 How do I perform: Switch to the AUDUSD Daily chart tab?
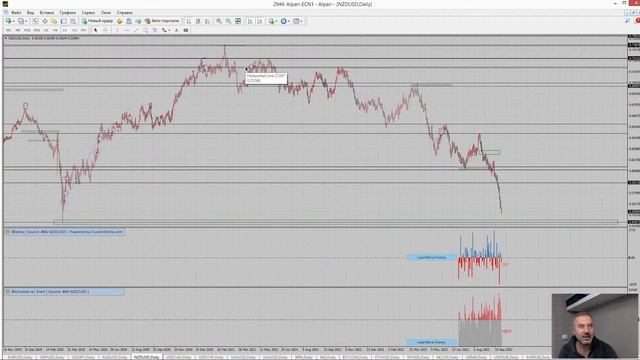(x=115, y=357)
